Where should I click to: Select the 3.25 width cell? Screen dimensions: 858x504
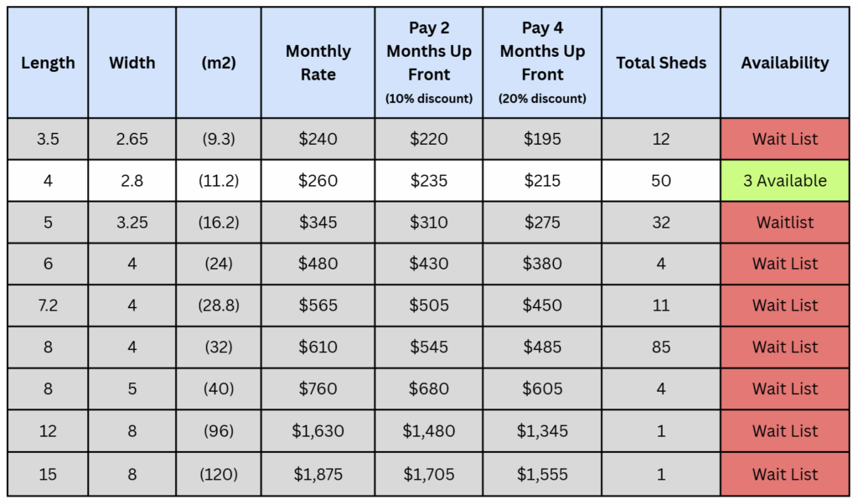[132, 223]
